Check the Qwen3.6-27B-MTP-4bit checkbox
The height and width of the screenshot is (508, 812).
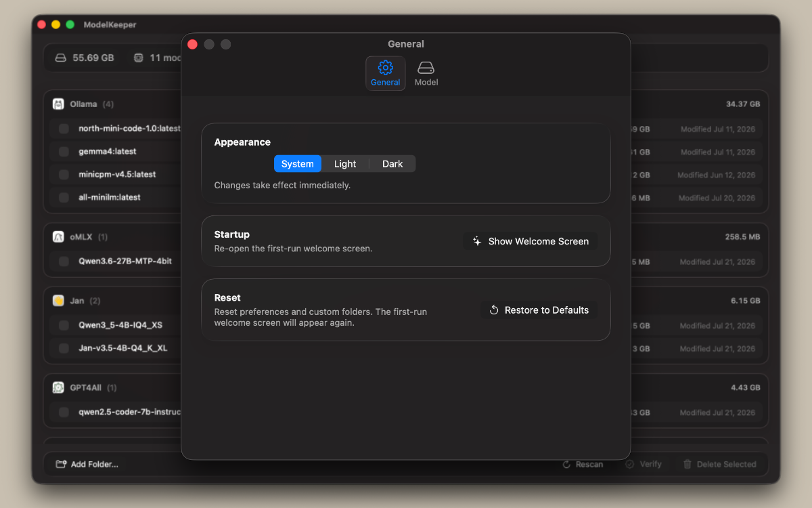[64, 261]
